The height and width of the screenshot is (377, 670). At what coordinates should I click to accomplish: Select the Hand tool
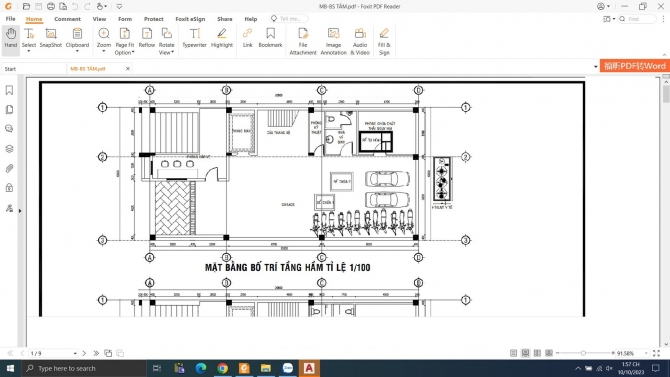(x=11, y=38)
